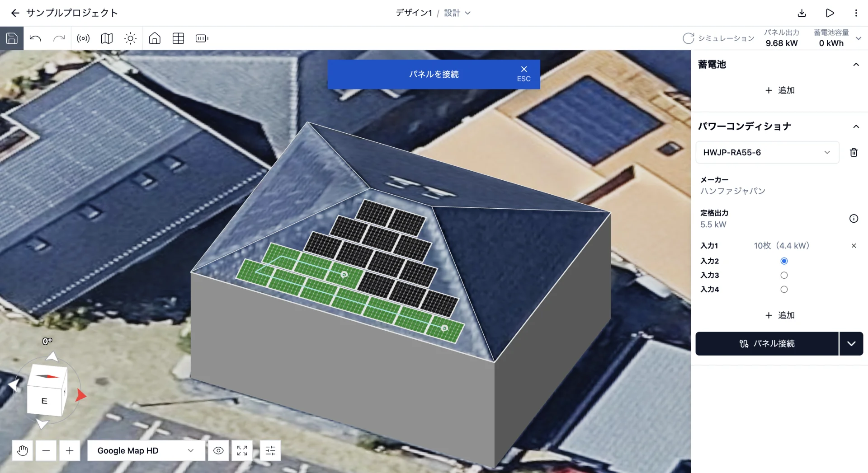
Task: Open the HWJP-RA55-6 model dropdown
Action: point(767,152)
